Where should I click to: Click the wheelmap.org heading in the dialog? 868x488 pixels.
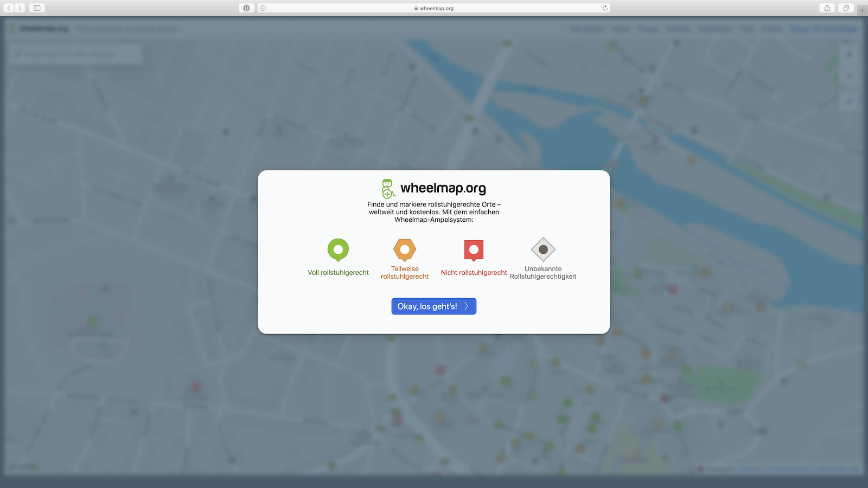coord(443,188)
